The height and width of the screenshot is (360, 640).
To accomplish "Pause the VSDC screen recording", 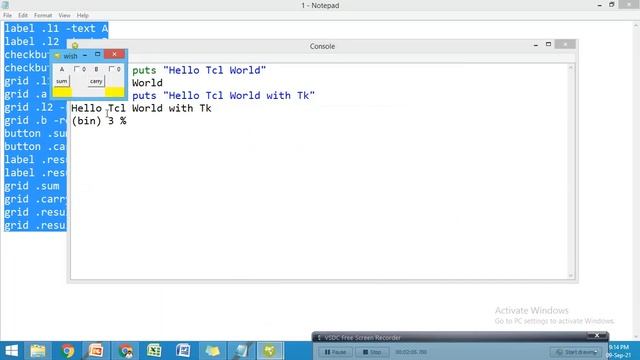I will 336,352.
